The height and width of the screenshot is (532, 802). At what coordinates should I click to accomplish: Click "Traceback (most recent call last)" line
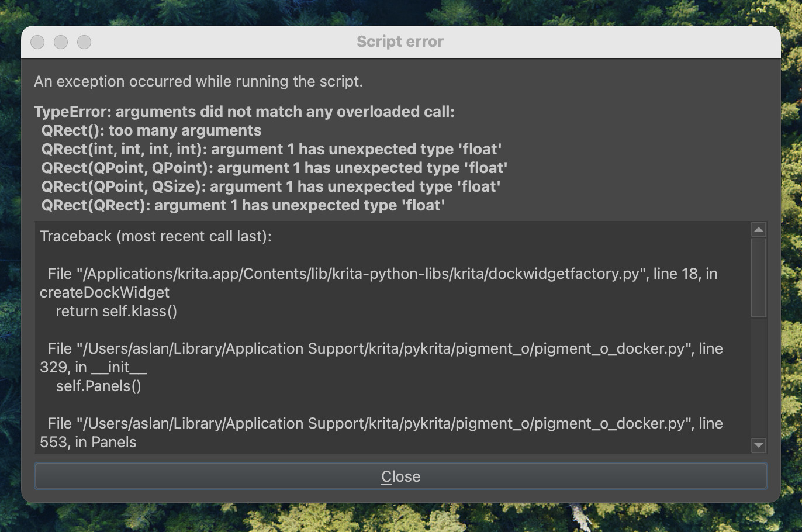click(155, 236)
